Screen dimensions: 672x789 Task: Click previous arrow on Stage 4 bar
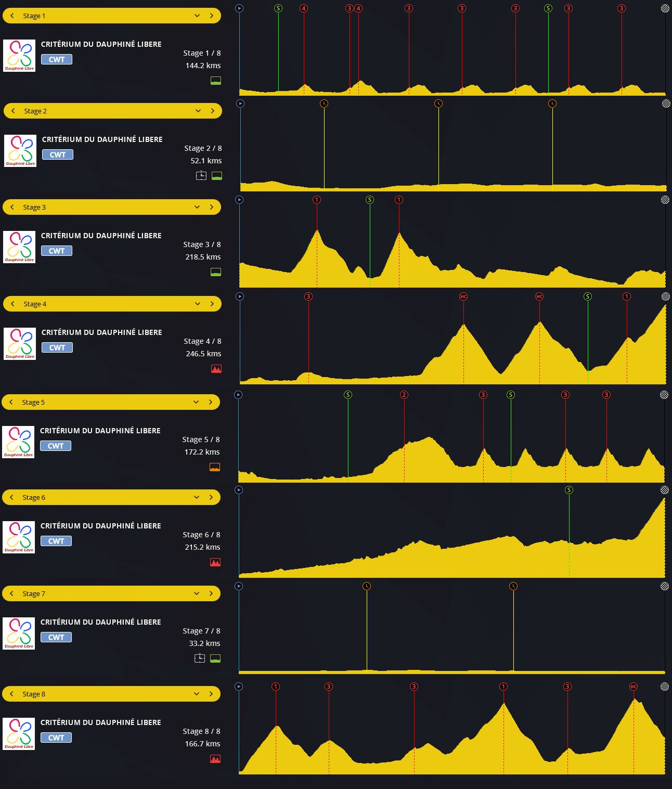click(x=13, y=304)
